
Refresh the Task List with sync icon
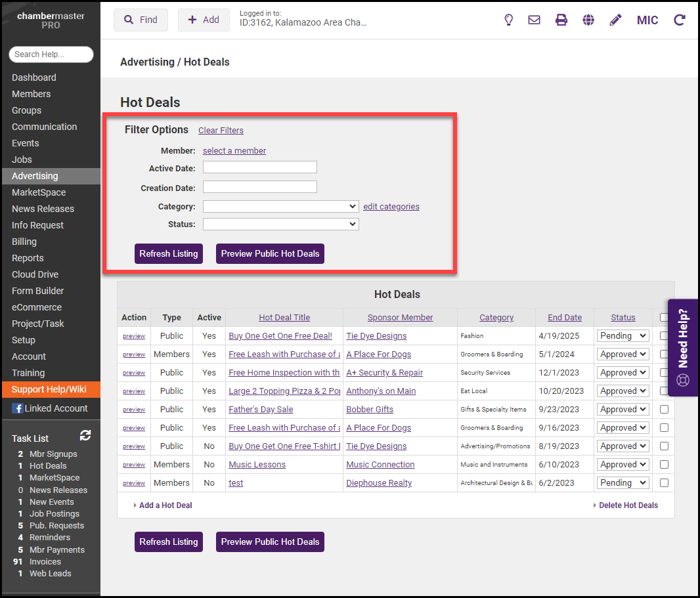click(85, 435)
